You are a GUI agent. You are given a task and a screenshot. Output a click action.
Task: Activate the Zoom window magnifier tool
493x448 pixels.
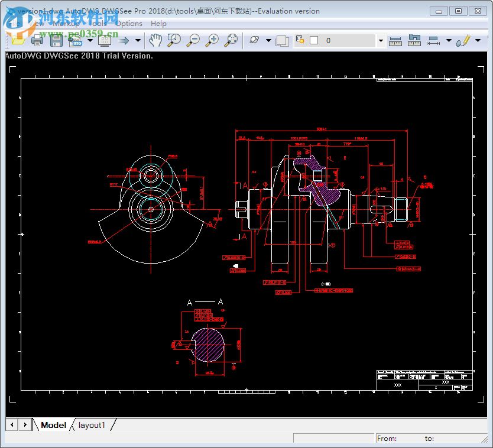(174, 40)
